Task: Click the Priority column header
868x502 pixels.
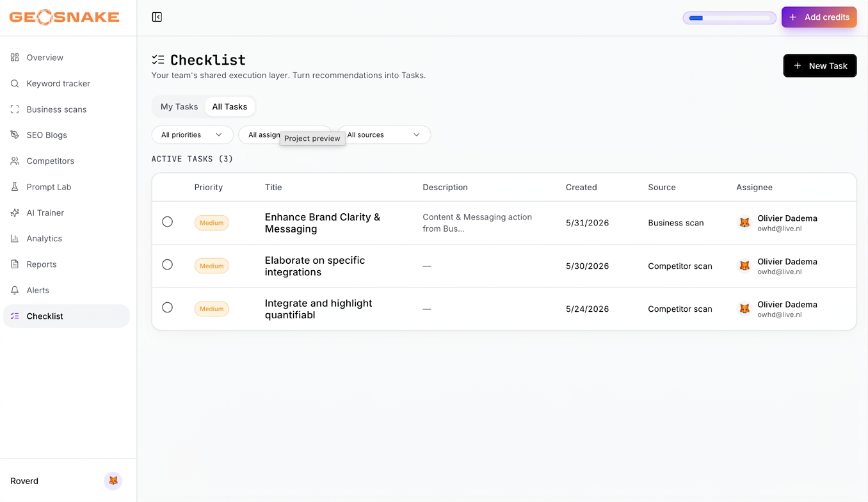Action: click(209, 188)
